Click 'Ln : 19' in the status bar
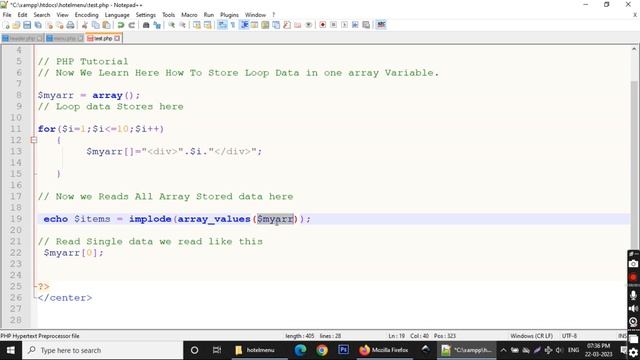This screenshot has width=640, height=360. point(396,336)
